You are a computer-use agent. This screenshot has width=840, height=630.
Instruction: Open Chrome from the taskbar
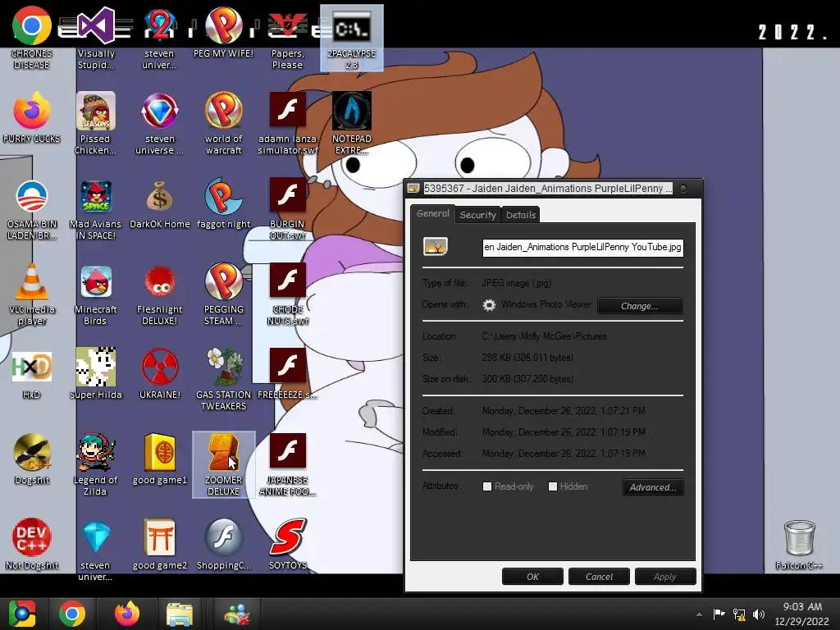pos(72,614)
